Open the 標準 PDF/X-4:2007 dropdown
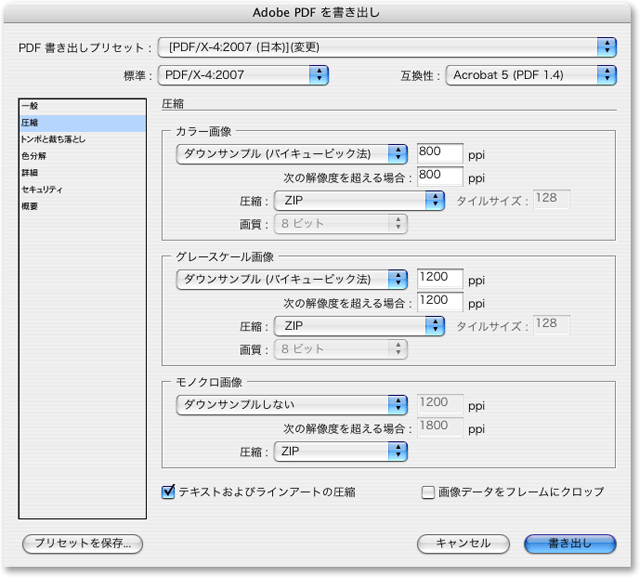 247,74
